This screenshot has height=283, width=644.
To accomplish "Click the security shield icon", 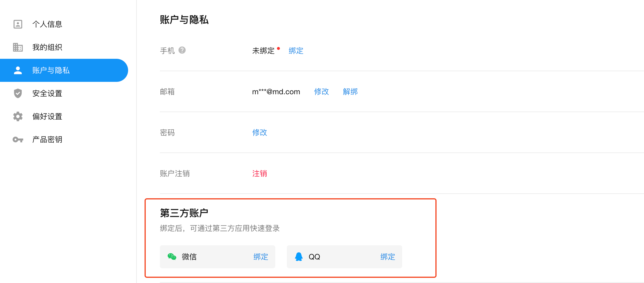I will pyautogui.click(x=18, y=93).
